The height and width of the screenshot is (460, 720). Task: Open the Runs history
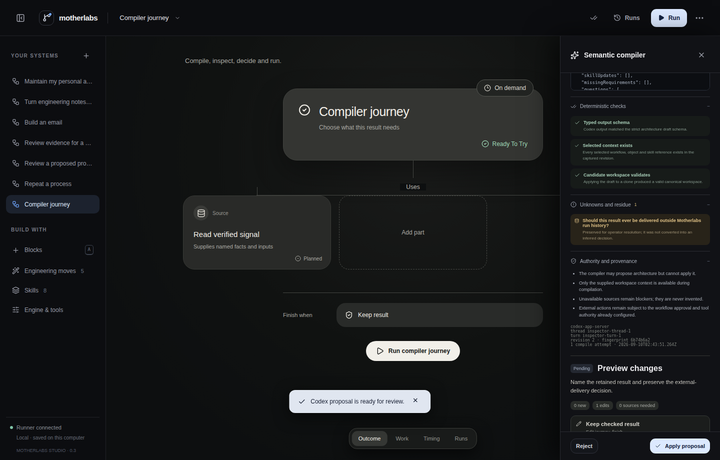[x=627, y=18]
